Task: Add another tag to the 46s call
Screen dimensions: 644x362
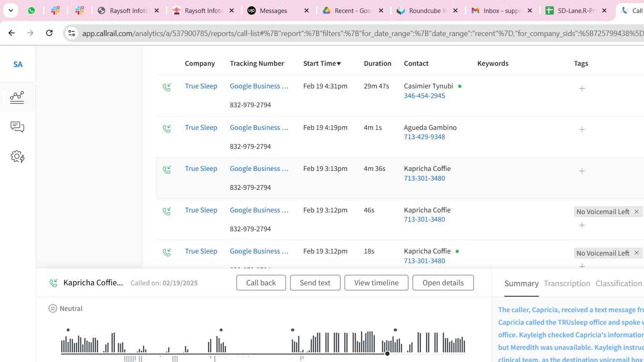Action: [582, 225]
